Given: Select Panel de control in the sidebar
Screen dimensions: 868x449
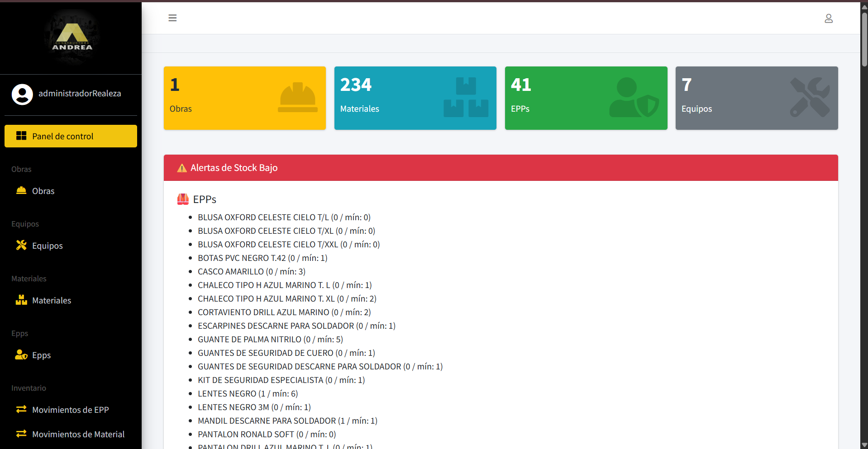Looking at the screenshot, I should click(x=62, y=136).
